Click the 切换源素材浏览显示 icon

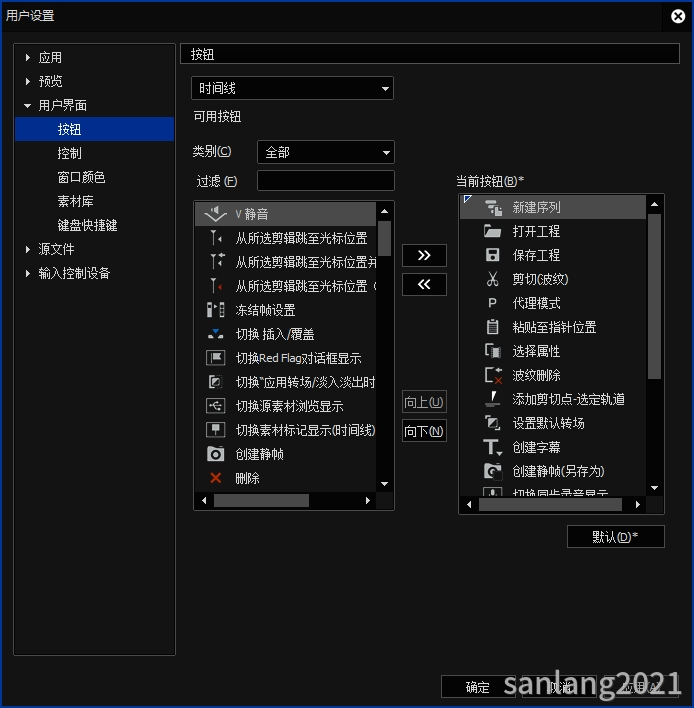click(215, 406)
